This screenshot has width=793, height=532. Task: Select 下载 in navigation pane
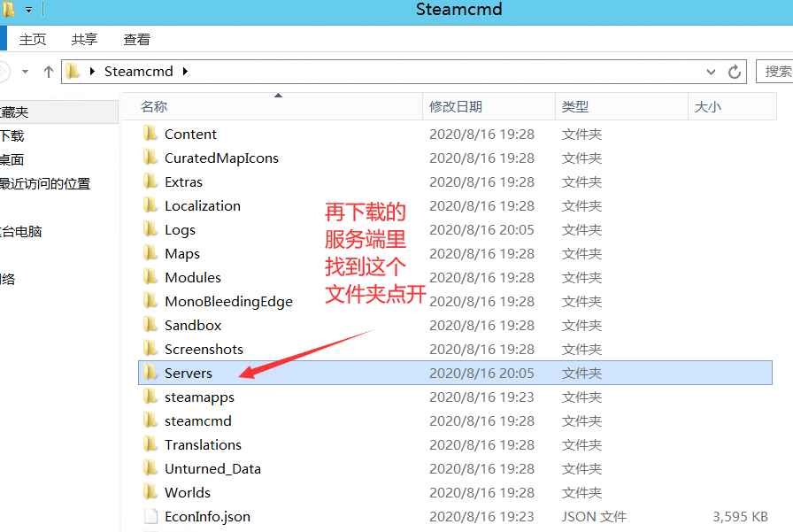point(12,135)
